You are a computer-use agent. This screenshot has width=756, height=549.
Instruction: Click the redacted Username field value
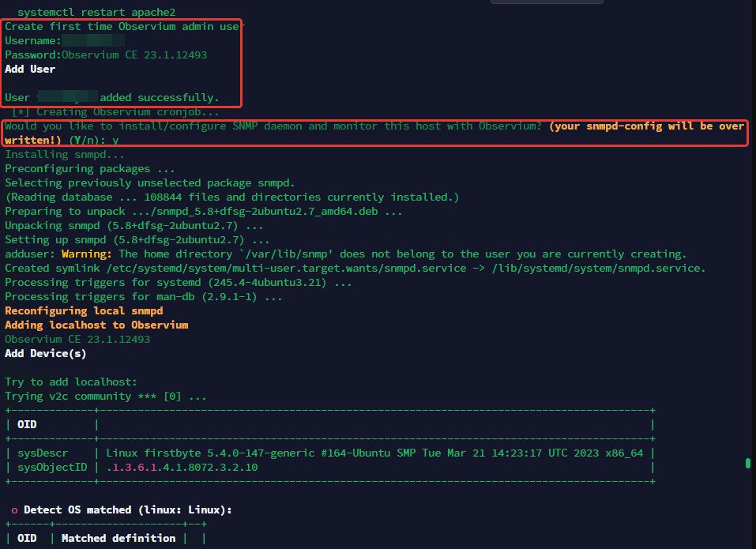(x=92, y=40)
